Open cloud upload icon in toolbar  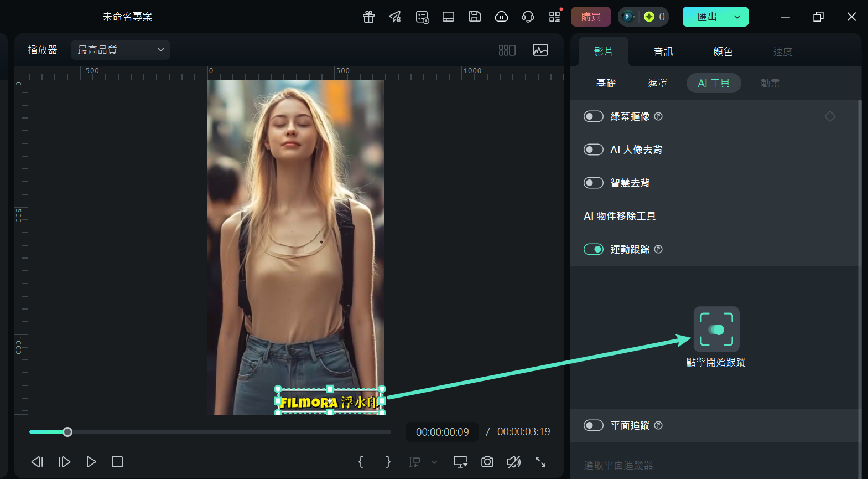point(501,17)
